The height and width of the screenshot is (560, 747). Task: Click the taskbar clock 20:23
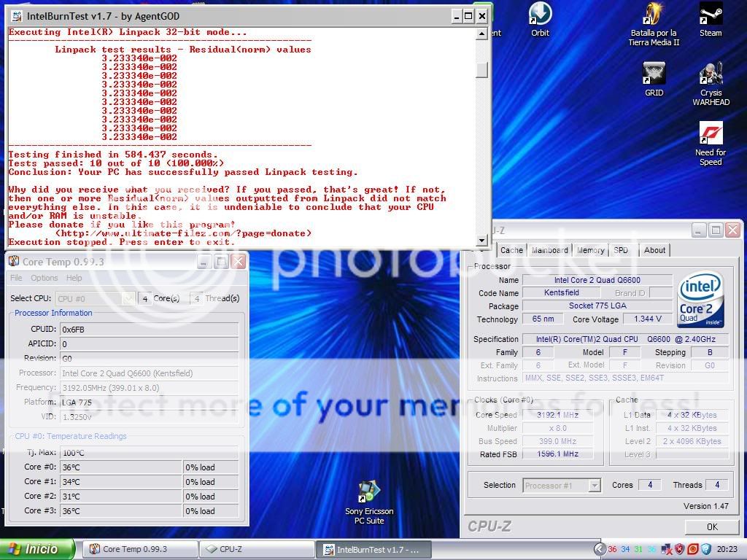coord(727,549)
